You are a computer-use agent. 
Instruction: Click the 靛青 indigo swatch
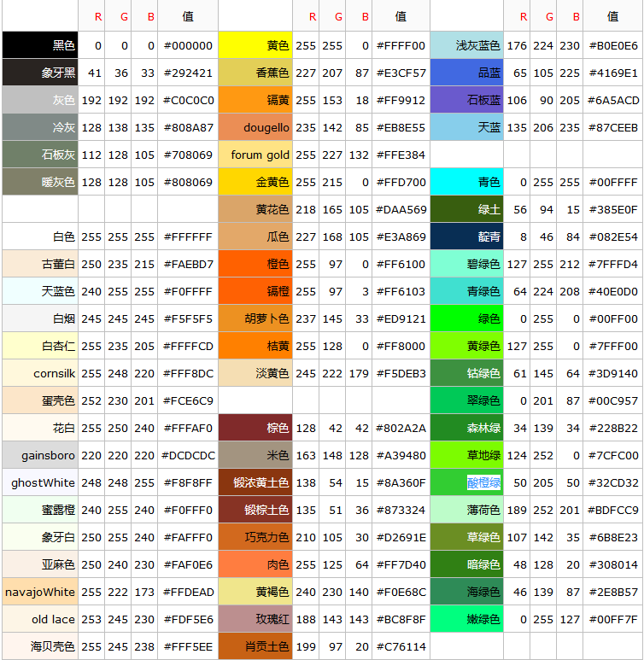pos(466,237)
